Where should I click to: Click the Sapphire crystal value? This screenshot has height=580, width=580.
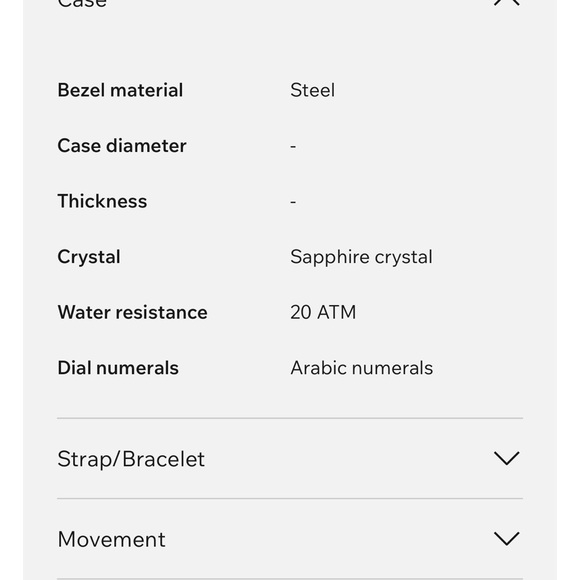361,257
